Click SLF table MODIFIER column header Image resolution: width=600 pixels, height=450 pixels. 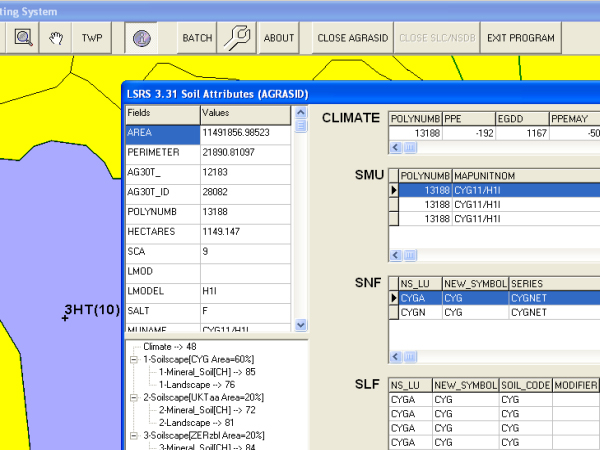tap(576, 385)
